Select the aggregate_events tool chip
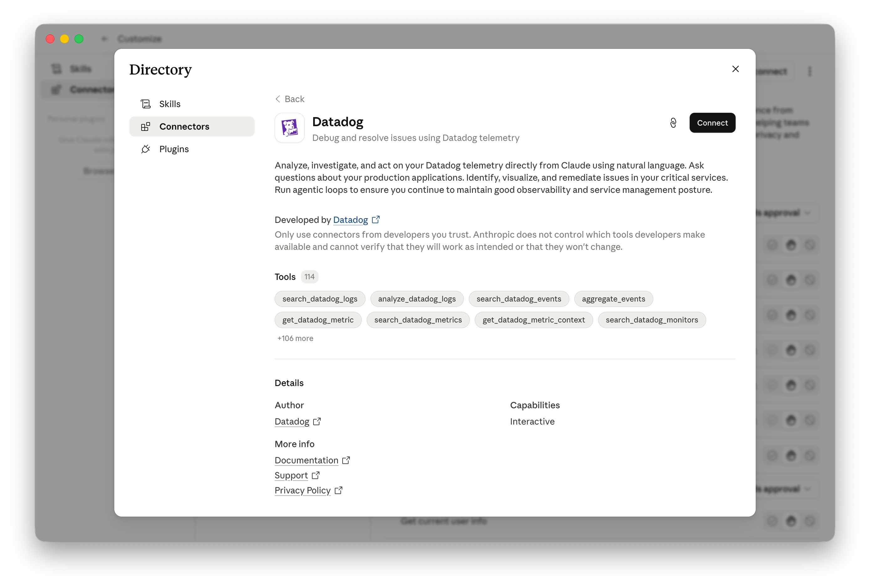 tap(613, 299)
